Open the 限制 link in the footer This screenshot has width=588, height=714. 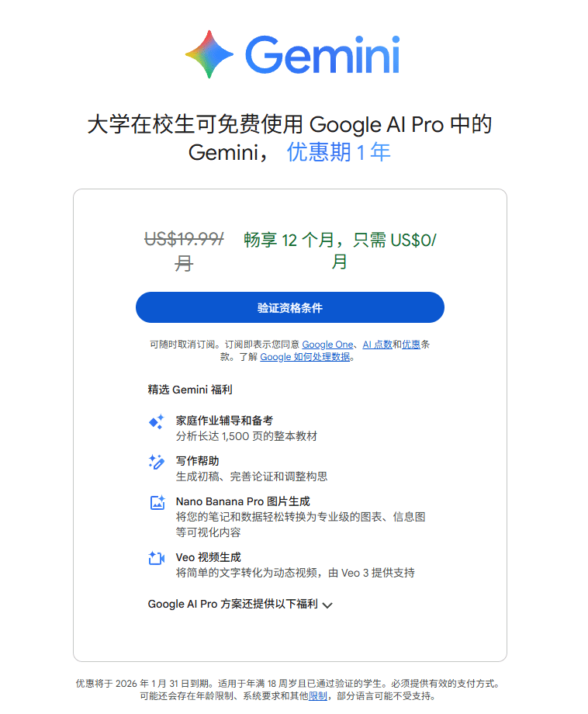[317, 697]
